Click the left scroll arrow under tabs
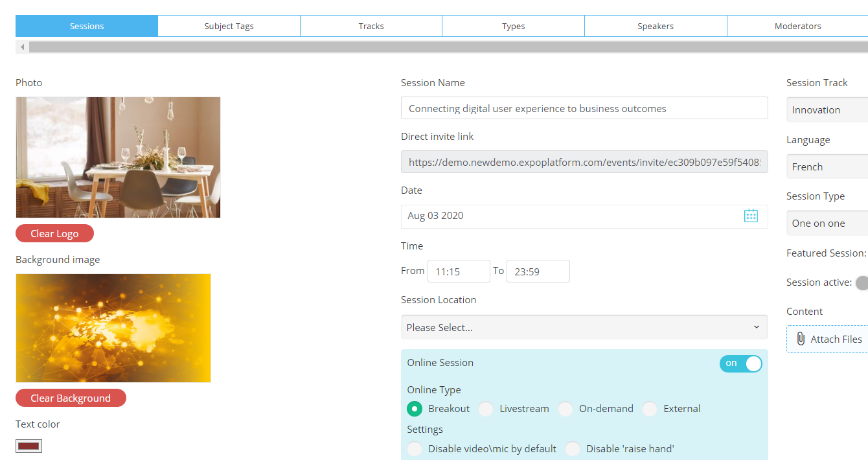This screenshot has height=460, width=868. [x=23, y=47]
